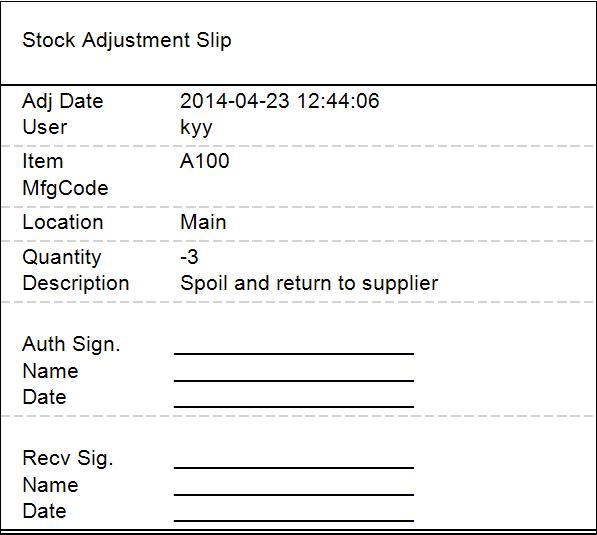Click the Auth Sign. signature line
The image size is (597, 535).
tap(294, 354)
